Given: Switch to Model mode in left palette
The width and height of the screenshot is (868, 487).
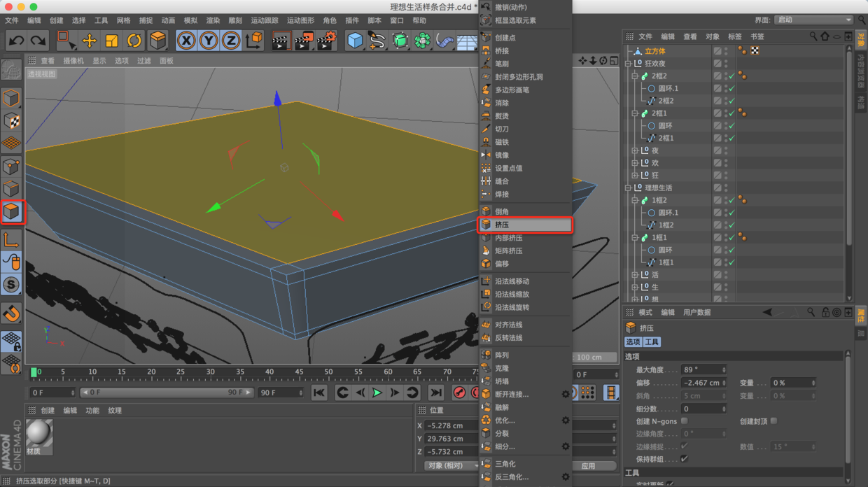Looking at the screenshot, I should (x=10, y=98).
